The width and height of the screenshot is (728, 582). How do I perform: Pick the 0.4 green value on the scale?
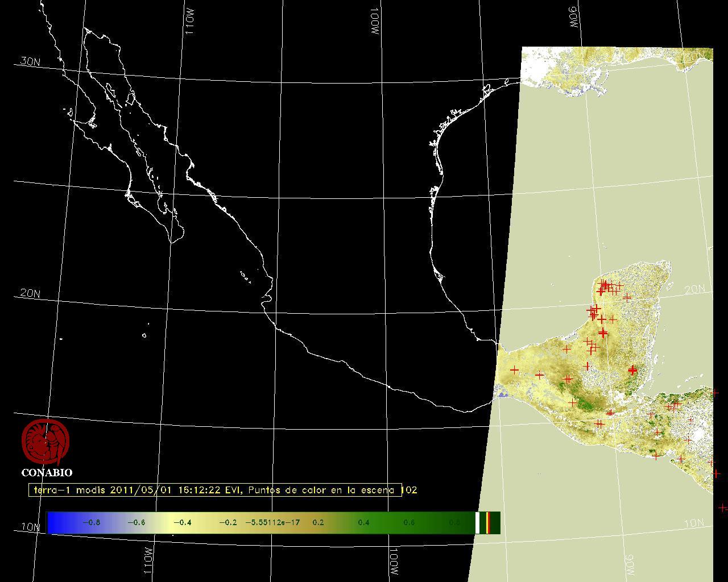(x=363, y=522)
